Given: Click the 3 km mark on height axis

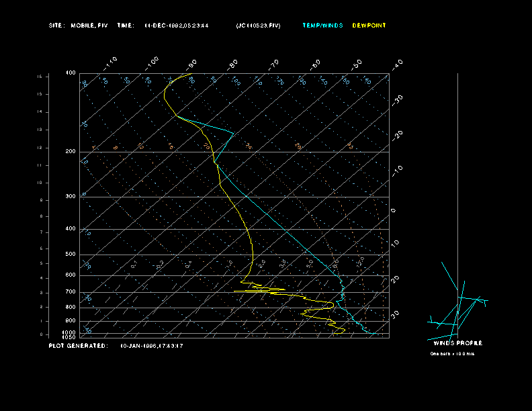Looking at the screenshot, I should click(x=42, y=293).
